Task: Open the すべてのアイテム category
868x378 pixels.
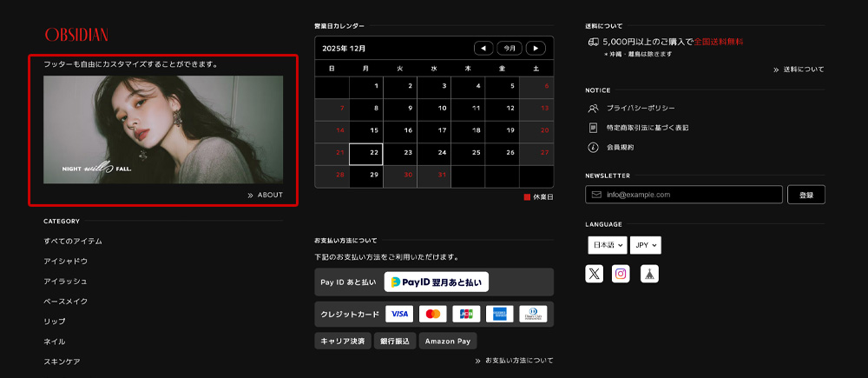Action: pyautogui.click(x=73, y=241)
